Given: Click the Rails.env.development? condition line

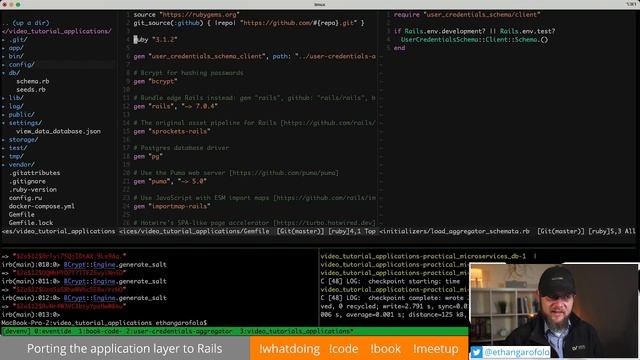Looking at the screenshot, I should click(474, 31).
